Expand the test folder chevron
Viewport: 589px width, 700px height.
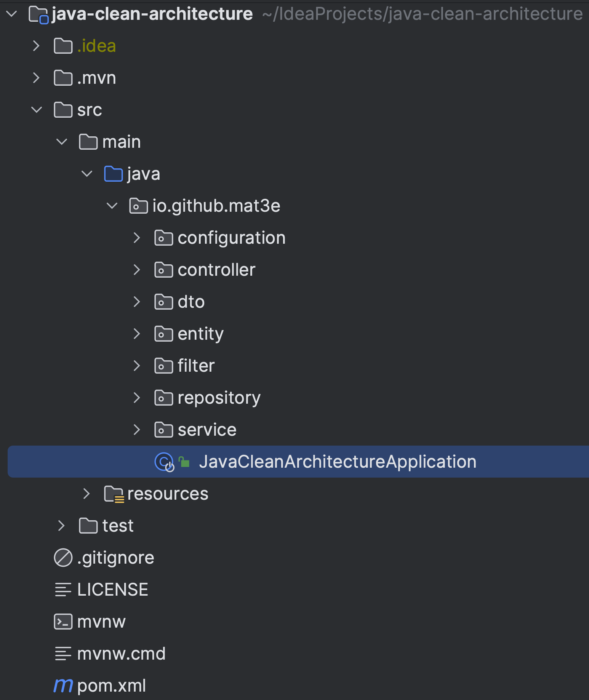point(61,526)
